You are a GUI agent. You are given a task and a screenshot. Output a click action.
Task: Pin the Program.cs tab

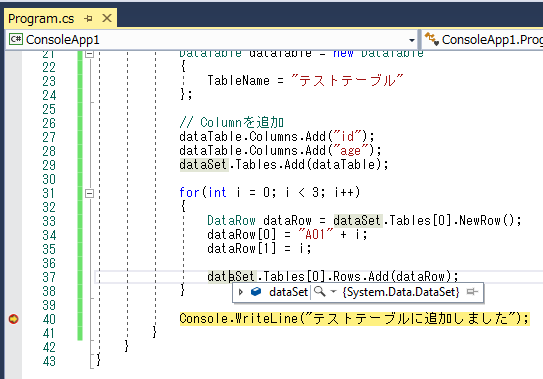(x=89, y=18)
